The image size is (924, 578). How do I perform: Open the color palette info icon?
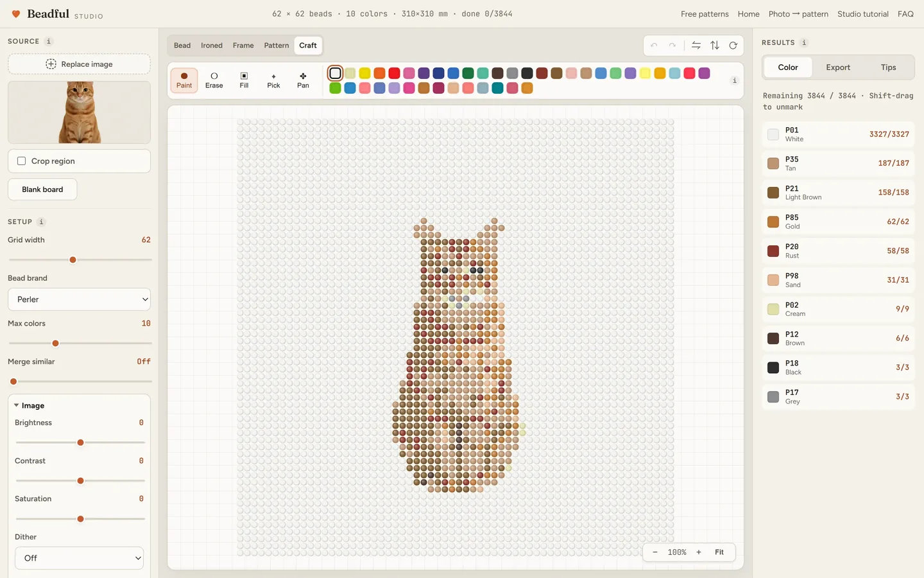tap(735, 80)
